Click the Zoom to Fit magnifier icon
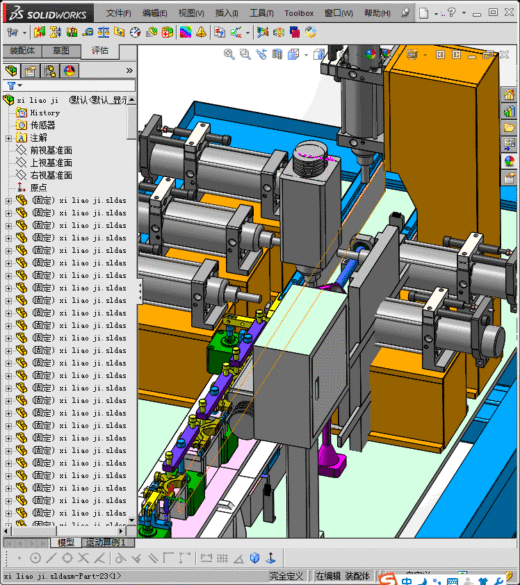Viewport: 520px width, 585px height. (229, 54)
